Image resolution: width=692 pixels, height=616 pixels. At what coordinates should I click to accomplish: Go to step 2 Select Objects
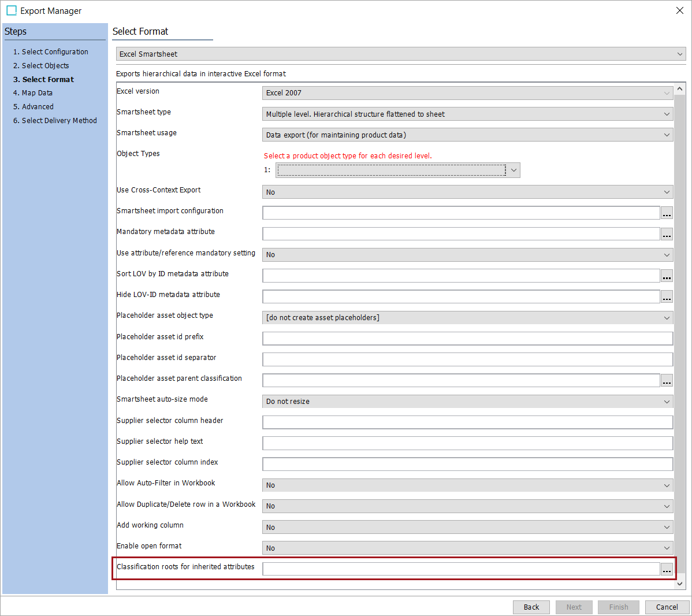coord(41,65)
